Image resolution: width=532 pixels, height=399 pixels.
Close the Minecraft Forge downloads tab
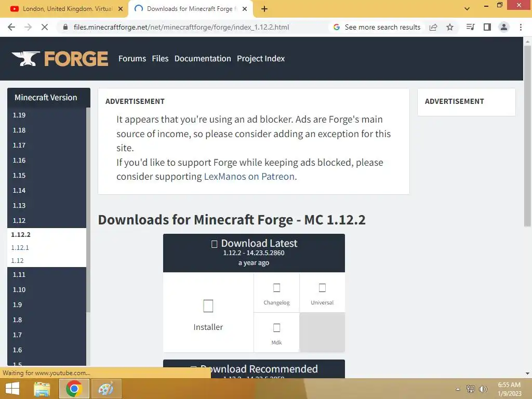(x=245, y=9)
